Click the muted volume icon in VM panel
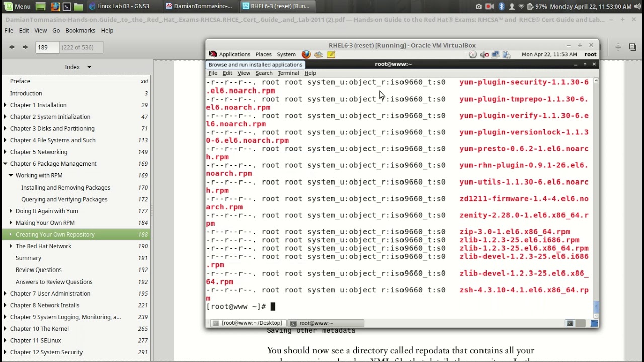Viewport: 644px width, 362px height. coord(484,54)
